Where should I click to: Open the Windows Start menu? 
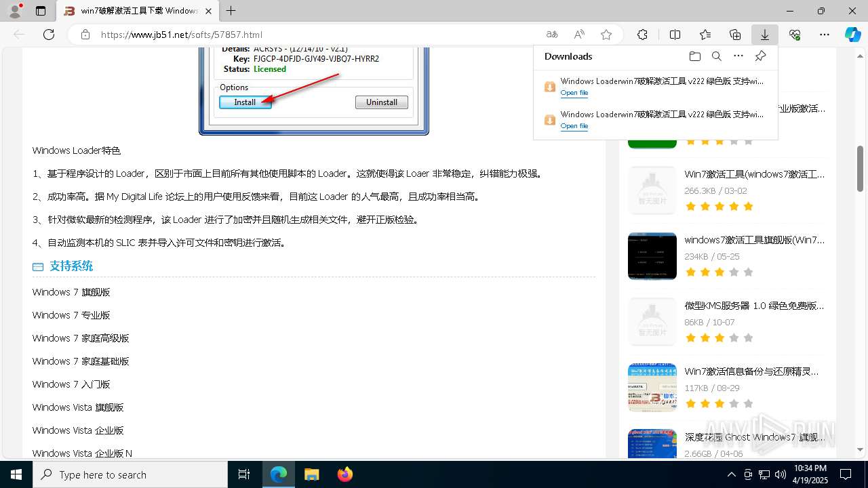(x=16, y=474)
